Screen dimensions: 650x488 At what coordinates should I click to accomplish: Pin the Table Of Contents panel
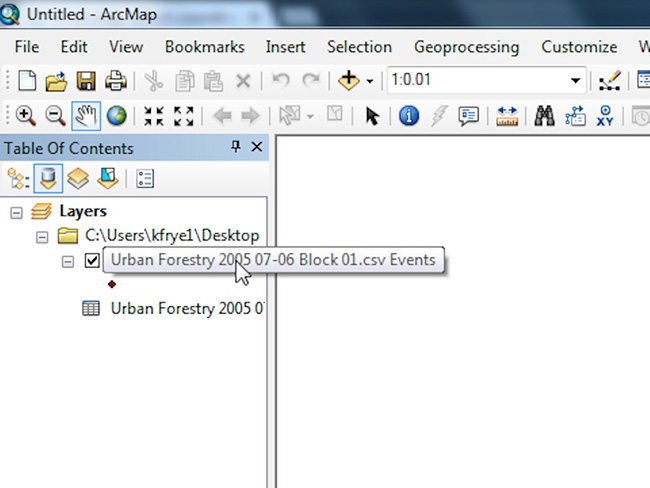[236, 146]
